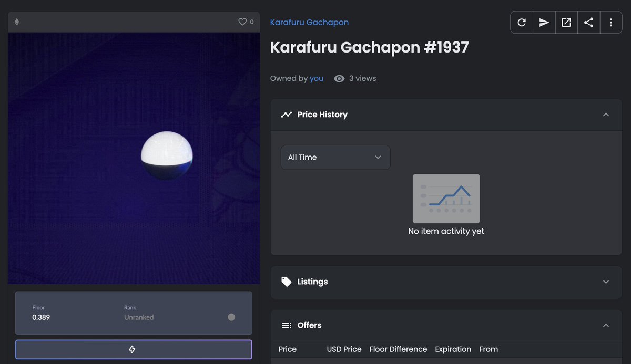Expand the Listings section

(606, 282)
